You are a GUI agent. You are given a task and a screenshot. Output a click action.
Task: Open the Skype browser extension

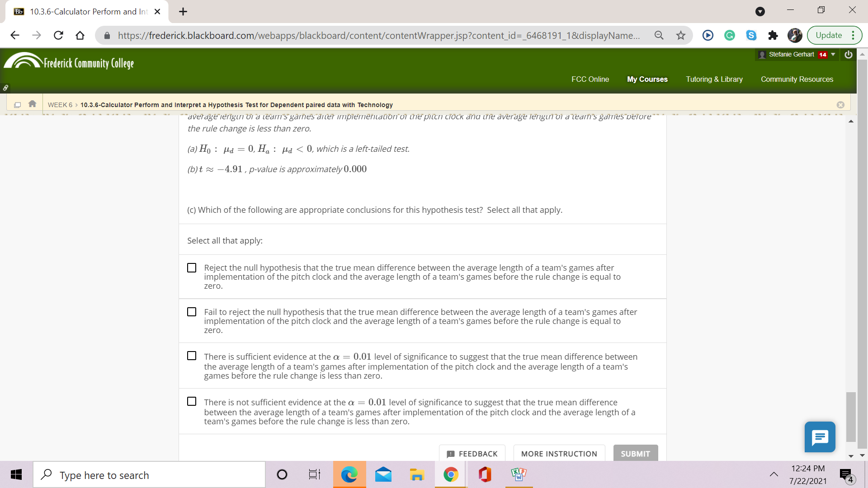pos(751,35)
